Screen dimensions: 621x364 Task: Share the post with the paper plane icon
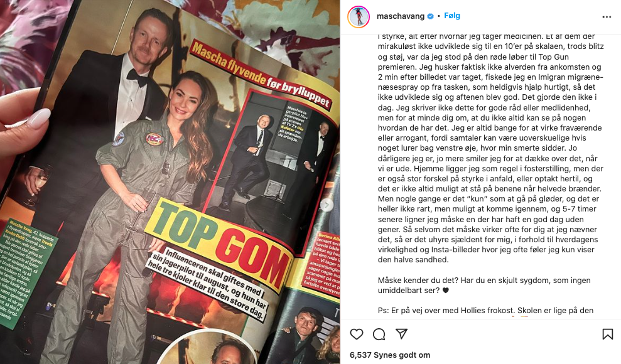pyautogui.click(x=402, y=334)
